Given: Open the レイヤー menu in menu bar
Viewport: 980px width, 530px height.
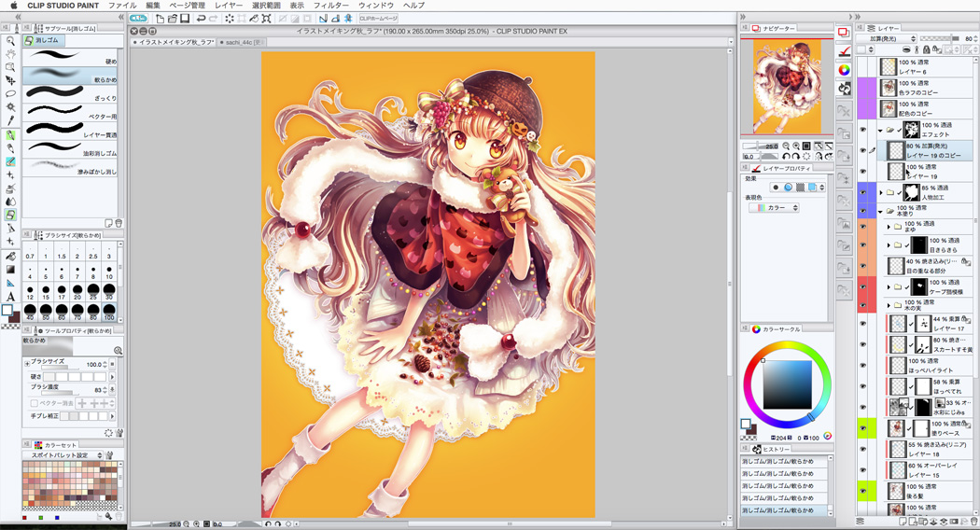Looking at the screenshot, I should 229,5.
